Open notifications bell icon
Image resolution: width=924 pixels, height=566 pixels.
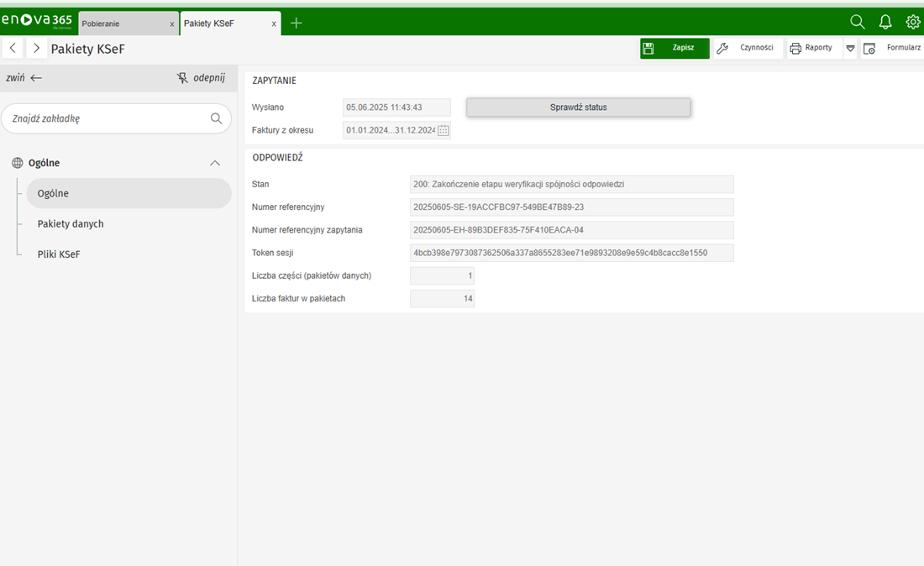coord(885,23)
